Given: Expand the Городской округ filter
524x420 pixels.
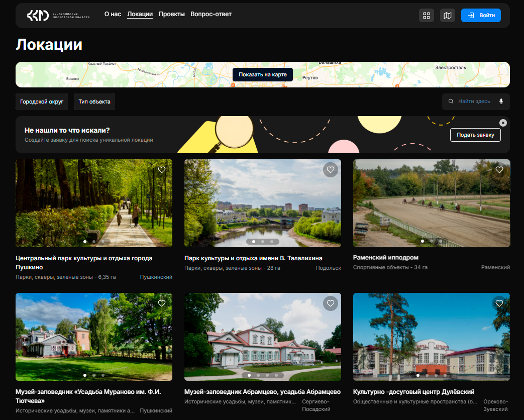Looking at the screenshot, I should point(42,101).
